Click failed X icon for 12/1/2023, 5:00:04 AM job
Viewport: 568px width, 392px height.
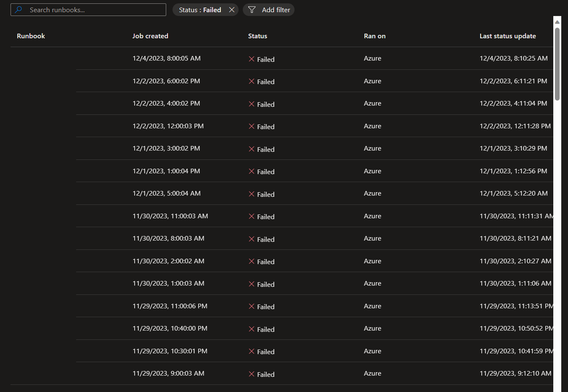point(252,194)
